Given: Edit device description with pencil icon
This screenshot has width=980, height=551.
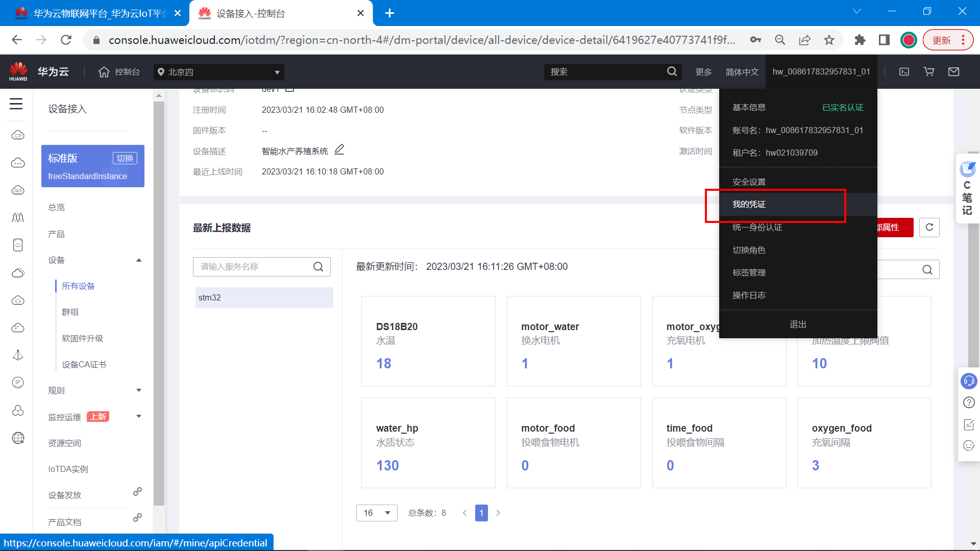Looking at the screenshot, I should 339,150.
